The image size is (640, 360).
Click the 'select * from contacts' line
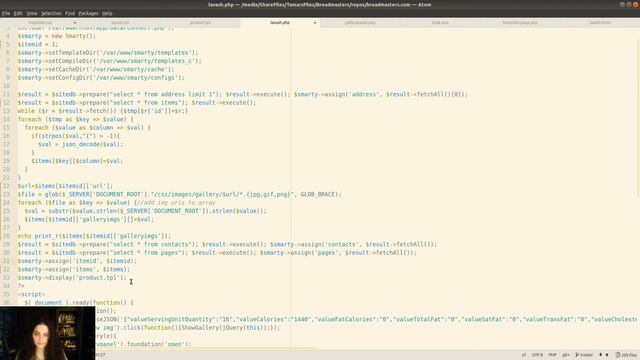click(x=227, y=244)
